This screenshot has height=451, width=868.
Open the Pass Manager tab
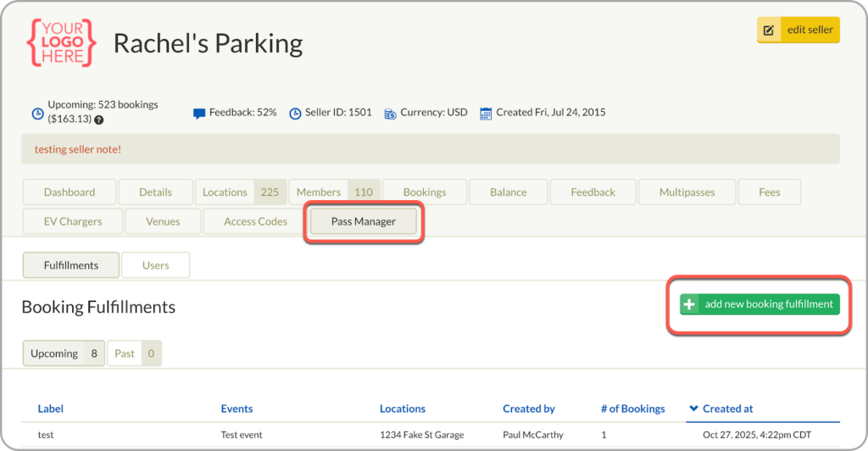point(363,222)
